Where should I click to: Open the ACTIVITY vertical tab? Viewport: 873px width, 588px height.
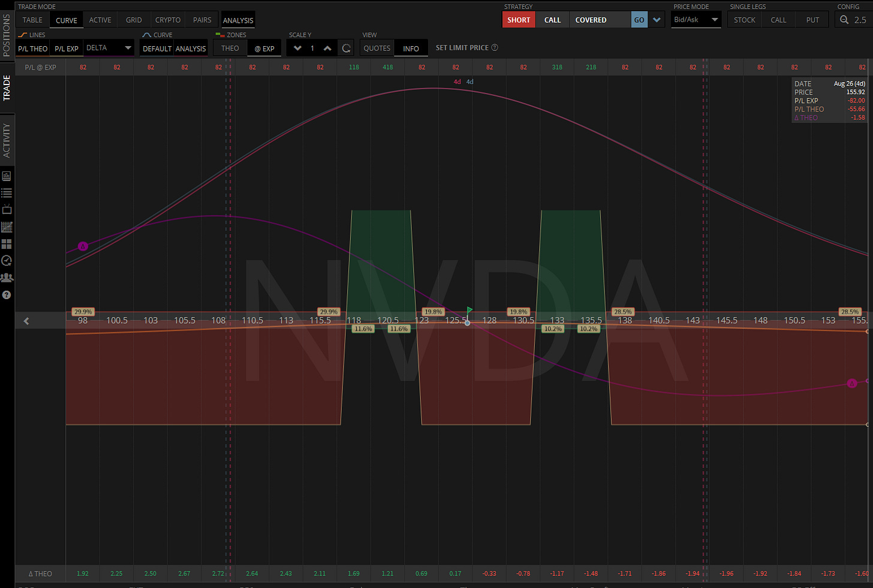(7, 140)
